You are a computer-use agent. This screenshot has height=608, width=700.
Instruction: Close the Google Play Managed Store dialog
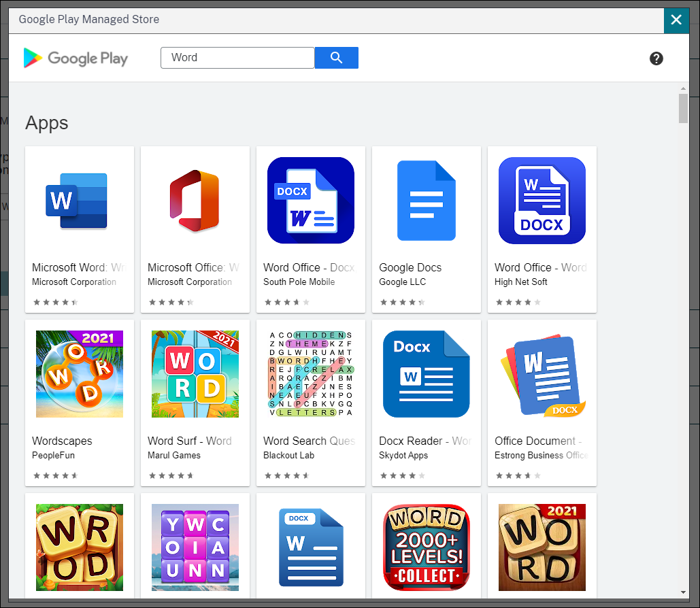click(676, 20)
